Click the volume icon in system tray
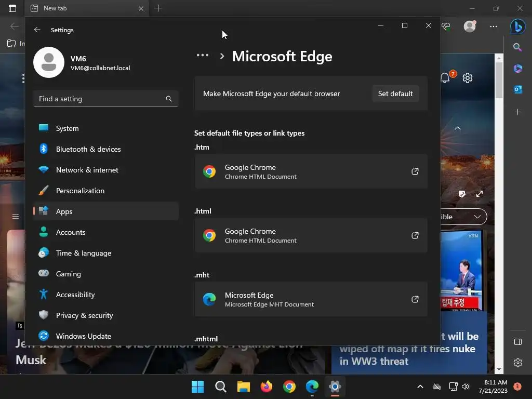Viewport: 532px width, 399px height. pyautogui.click(x=465, y=387)
